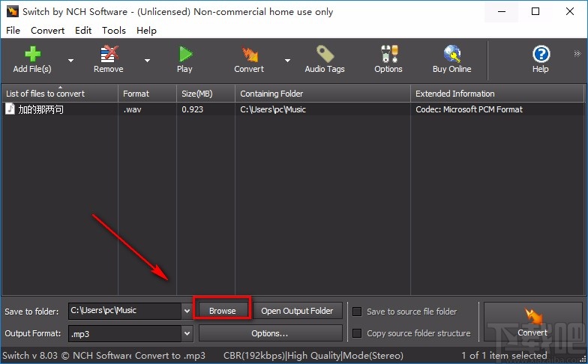Image resolution: width=588 pixels, height=364 pixels.
Task: Click the large Convert button at bottom right
Action: (x=532, y=322)
